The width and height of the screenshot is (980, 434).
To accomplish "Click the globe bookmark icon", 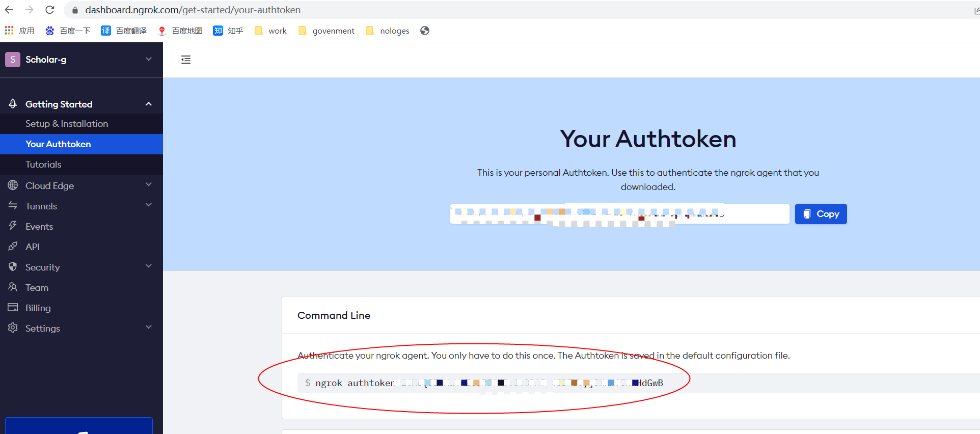I will (x=425, y=31).
